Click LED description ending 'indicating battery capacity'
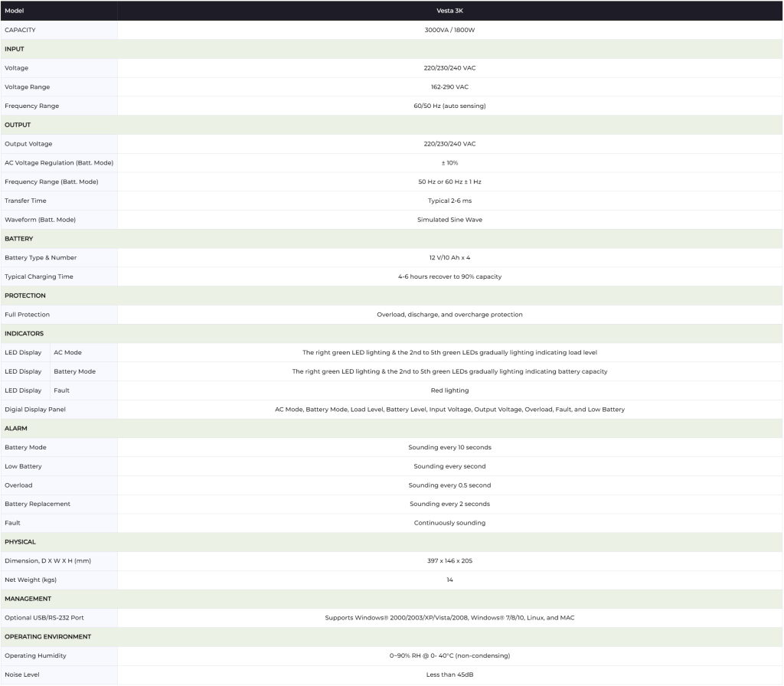This screenshot has height=686, width=784. point(449,372)
